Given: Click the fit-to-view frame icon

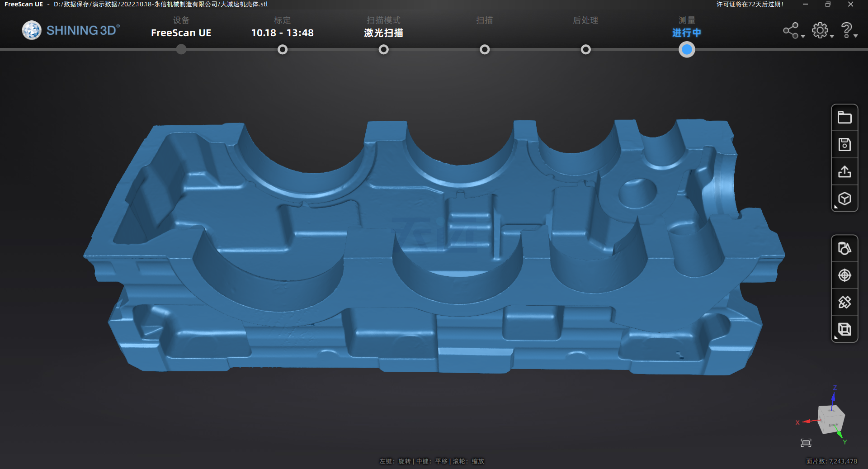Looking at the screenshot, I should tap(806, 443).
